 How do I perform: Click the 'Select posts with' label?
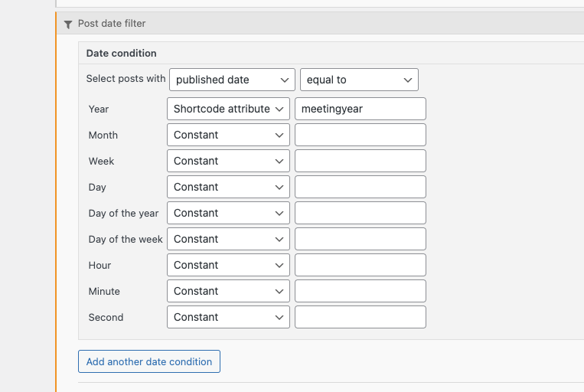point(126,79)
